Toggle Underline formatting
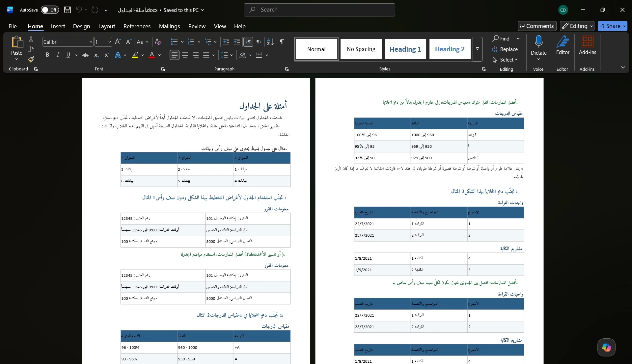 point(68,55)
